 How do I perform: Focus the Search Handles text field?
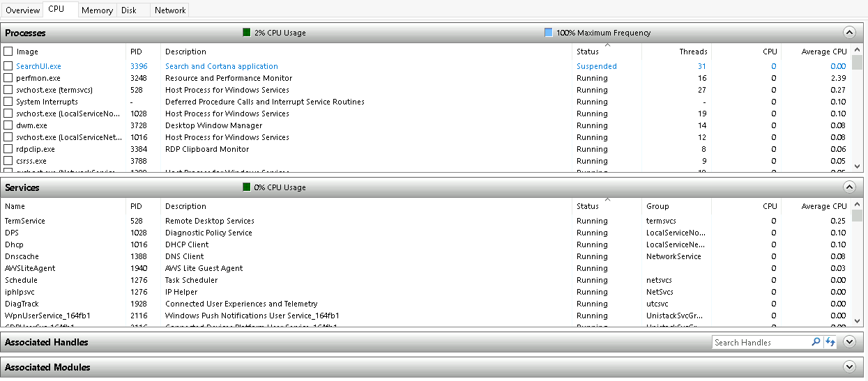pos(760,342)
